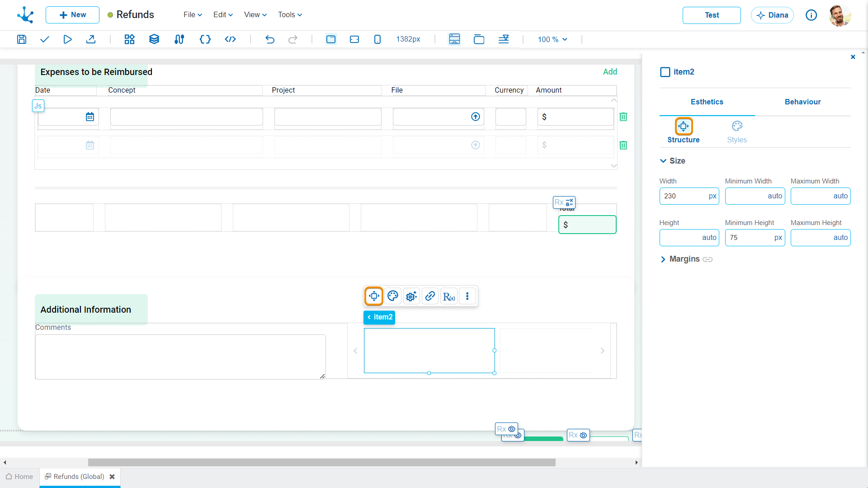Click the Play preview icon
Viewport: 868px width, 488px height.
click(67, 39)
